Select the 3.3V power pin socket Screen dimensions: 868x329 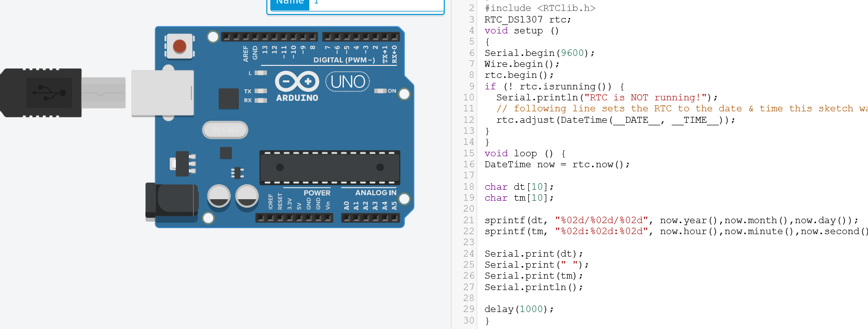[289, 218]
